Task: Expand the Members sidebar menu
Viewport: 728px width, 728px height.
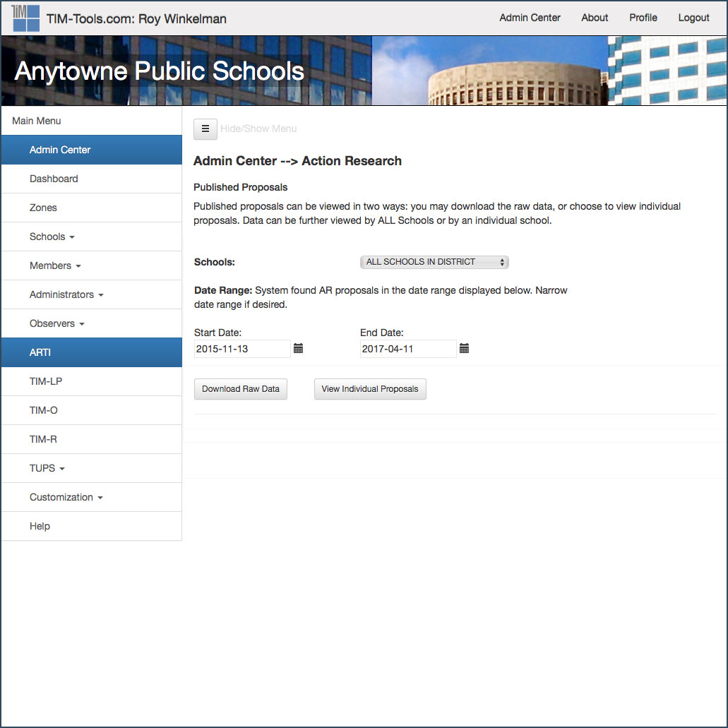Action: click(92, 265)
